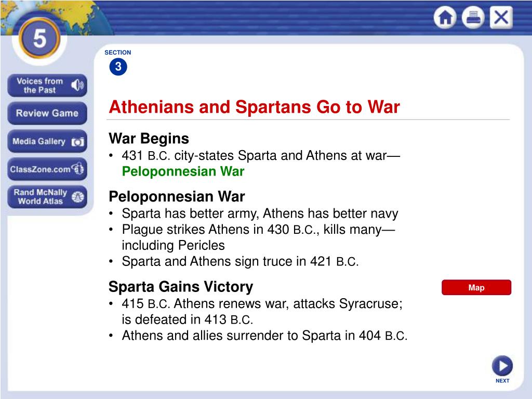Advance with the NEXT play arrow
The image size is (532, 399).
point(502,366)
